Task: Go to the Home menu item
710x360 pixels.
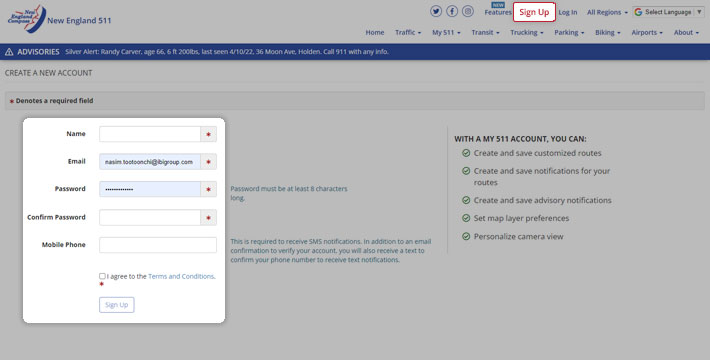Action: pos(374,33)
